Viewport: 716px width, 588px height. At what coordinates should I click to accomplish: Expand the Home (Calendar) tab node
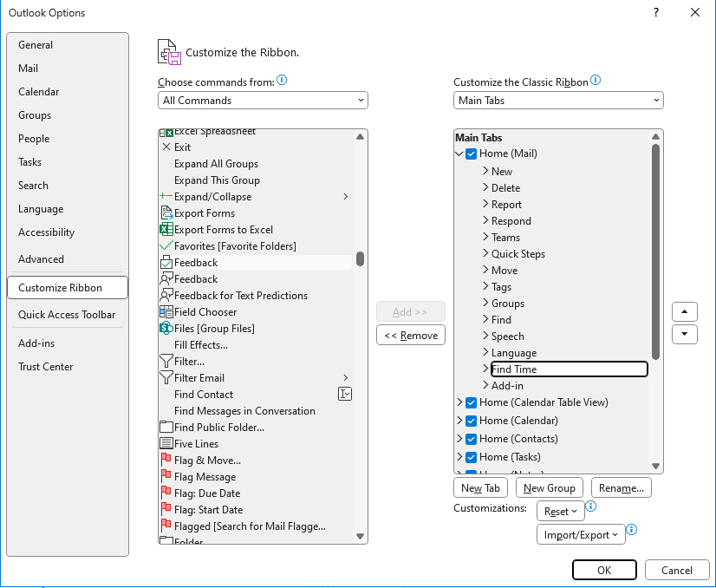point(459,421)
